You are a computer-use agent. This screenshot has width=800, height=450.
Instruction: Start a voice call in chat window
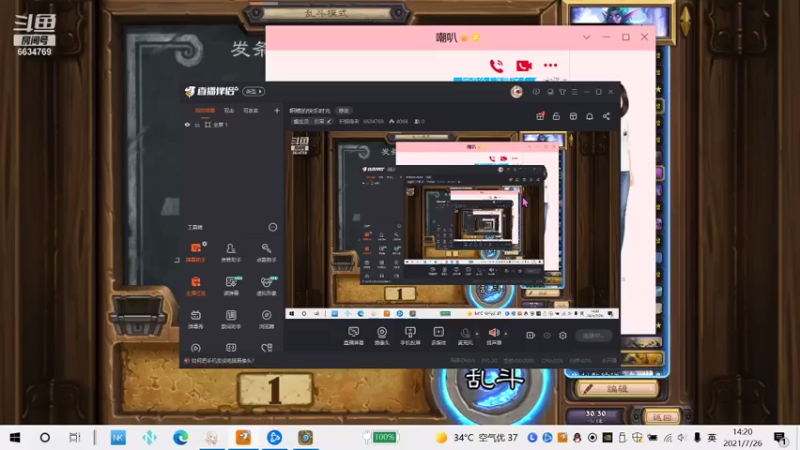coord(496,65)
